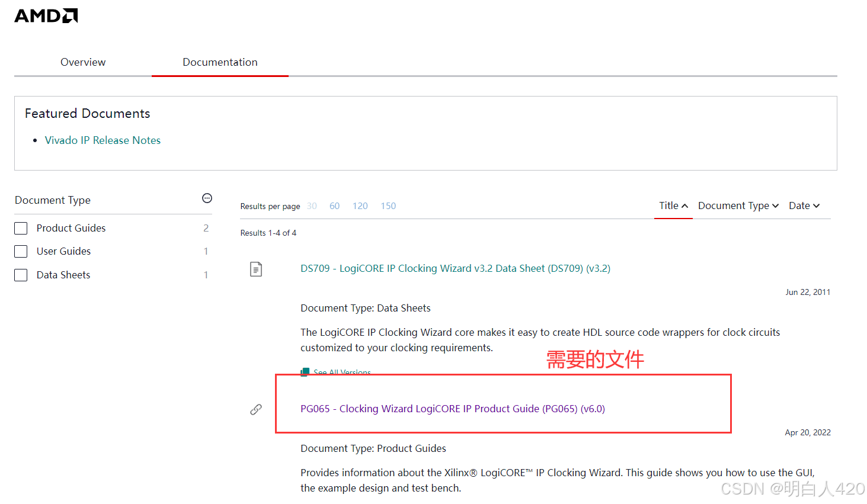This screenshot has height=504, width=867.
Task: Click the Document Type filter heading
Action: click(x=53, y=200)
